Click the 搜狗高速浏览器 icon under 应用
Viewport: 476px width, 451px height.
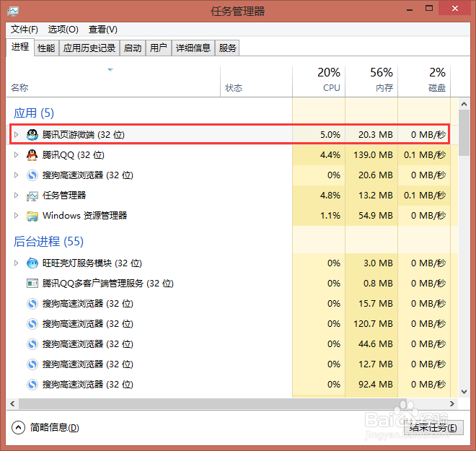[x=32, y=175]
